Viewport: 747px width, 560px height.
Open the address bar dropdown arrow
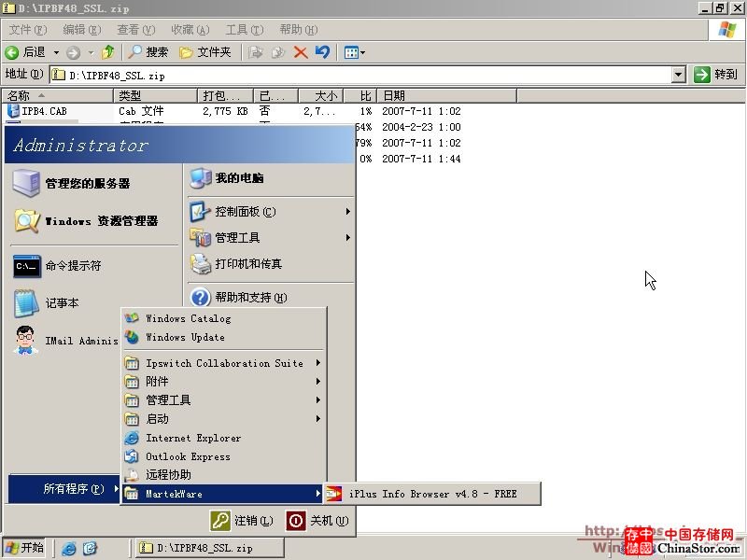[679, 75]
